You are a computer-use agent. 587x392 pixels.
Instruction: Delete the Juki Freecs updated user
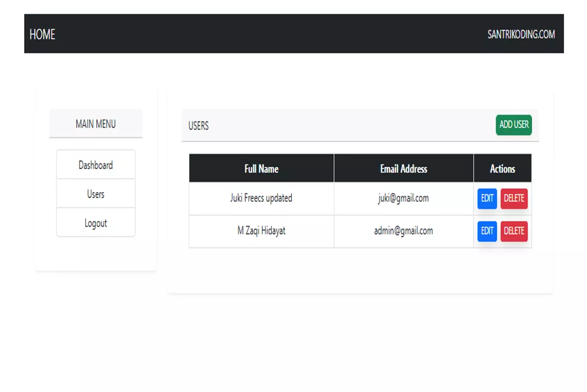514,198
